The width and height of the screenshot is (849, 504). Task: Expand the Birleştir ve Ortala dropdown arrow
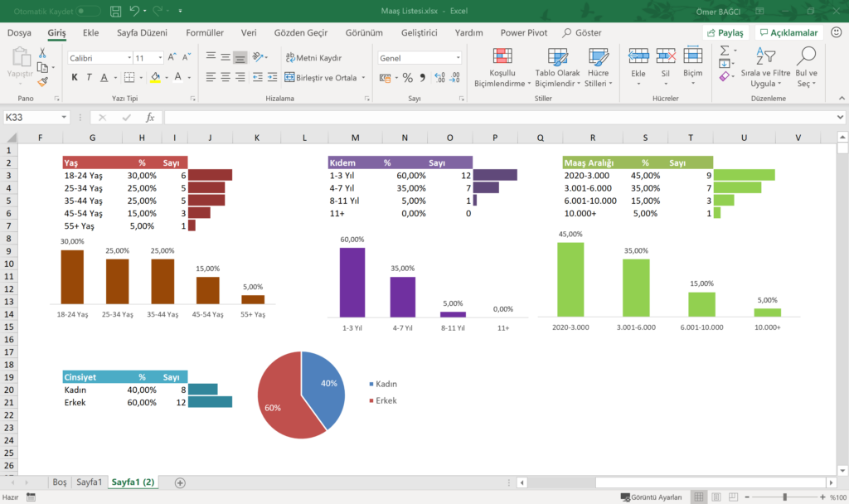[363, 78]
